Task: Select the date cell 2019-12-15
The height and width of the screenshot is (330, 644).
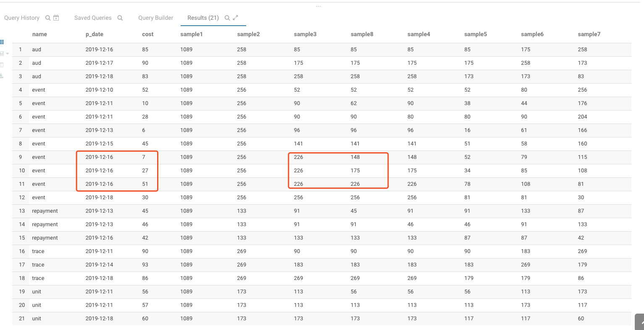Action: click(99, 143)
